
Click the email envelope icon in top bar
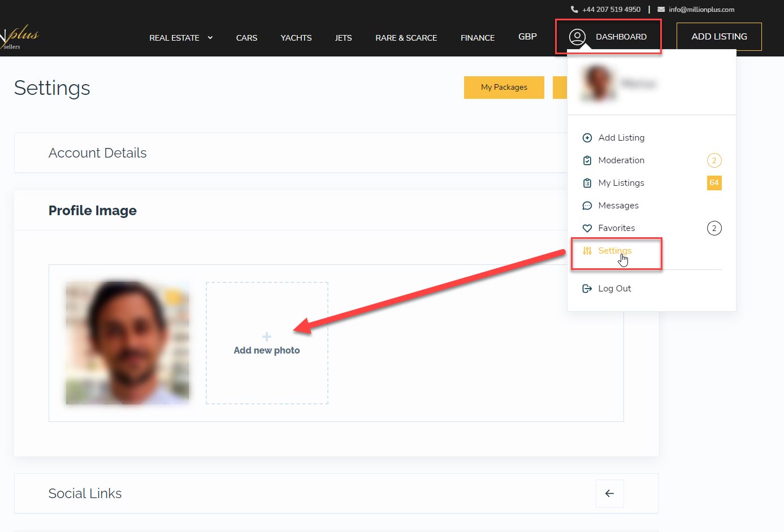pos(661,10)
